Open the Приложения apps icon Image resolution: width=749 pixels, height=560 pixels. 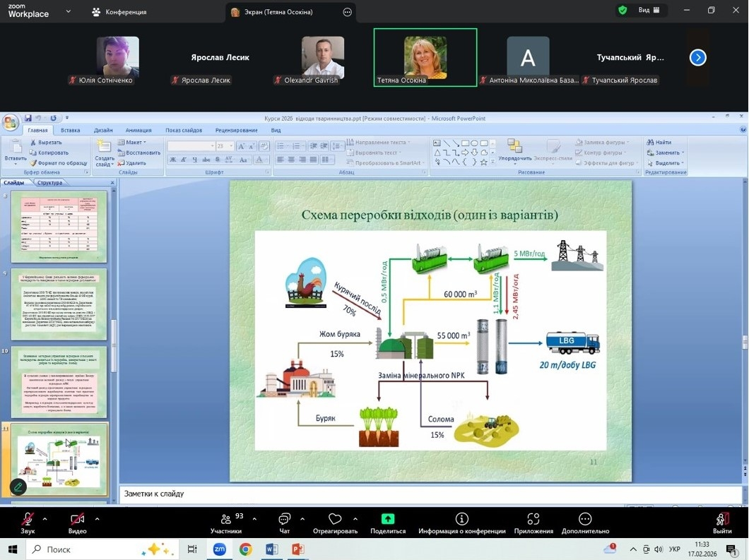point(533,520)
